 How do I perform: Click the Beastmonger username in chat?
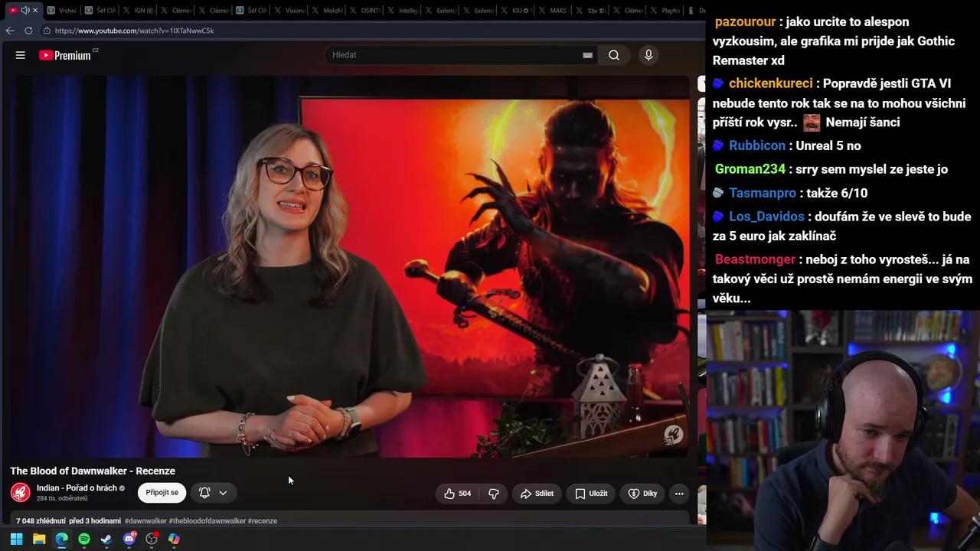point(755,259)
